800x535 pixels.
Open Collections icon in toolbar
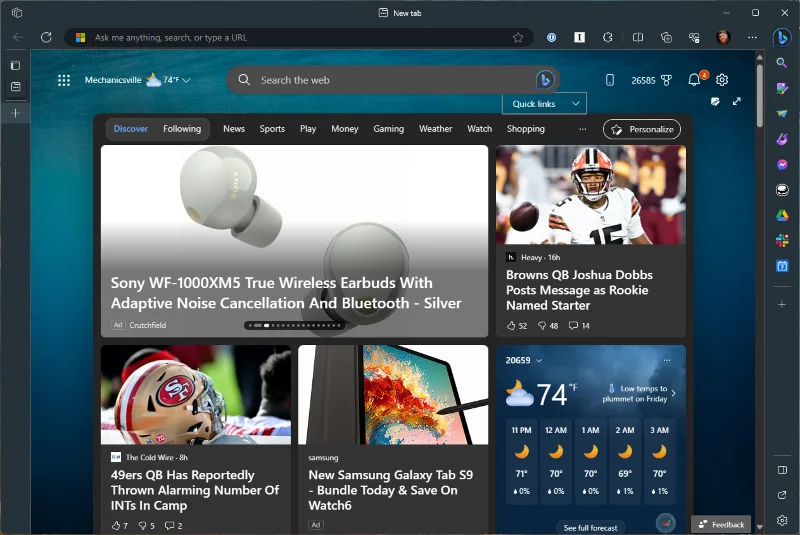pyautogui.click(x=666, y=37)
